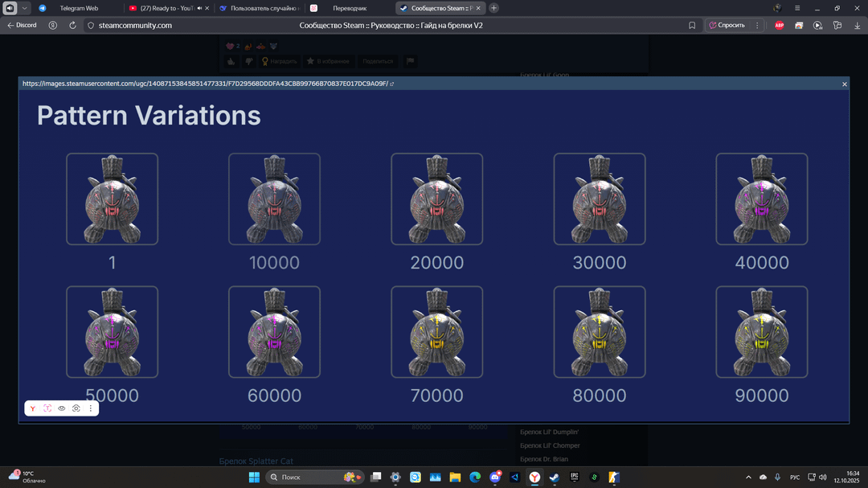Select the pattern 60000 charm thumbnail
Image resolution: width=868 pixels, height=488 pixels.
(x=274, y=332)
